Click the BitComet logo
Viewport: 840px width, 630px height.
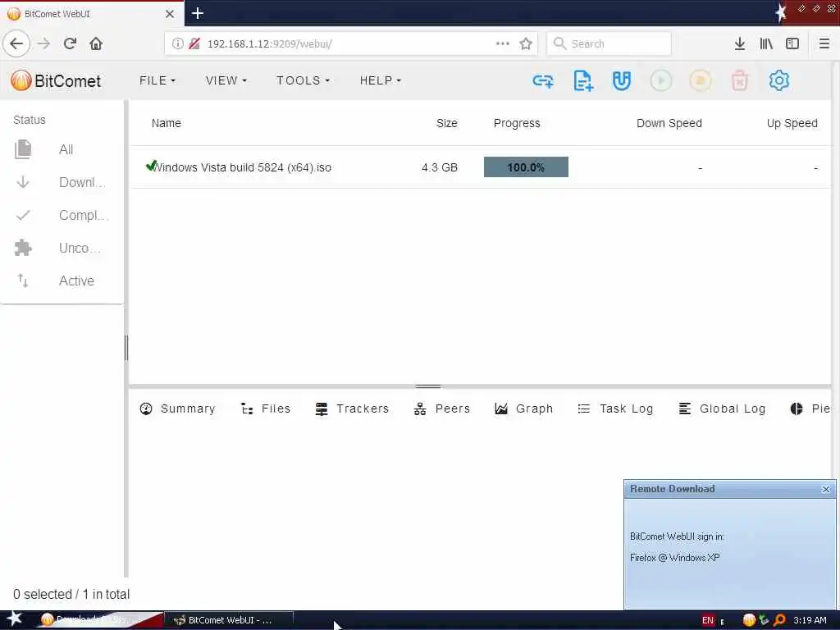(56, 81)
